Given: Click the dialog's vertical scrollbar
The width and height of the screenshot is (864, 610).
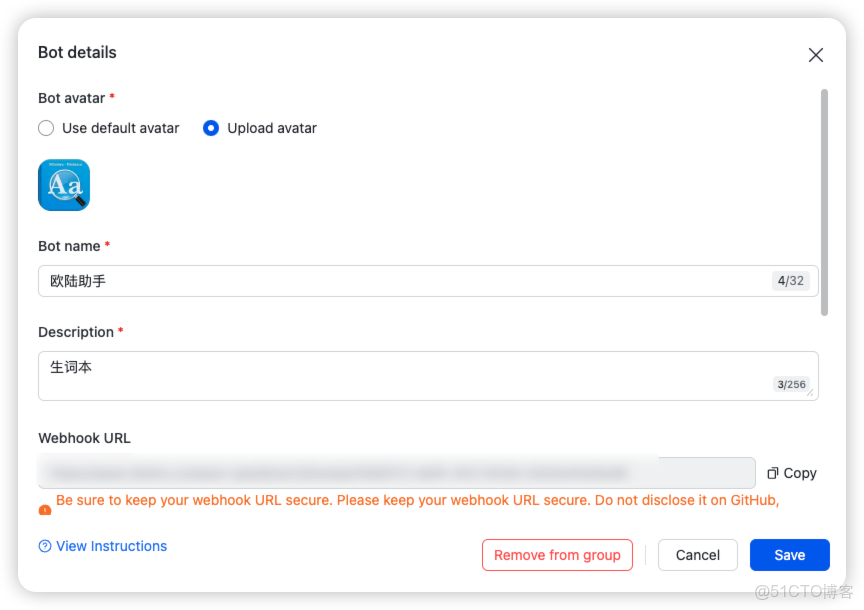Looking at the screenshot, I should (x=824, y=200).
